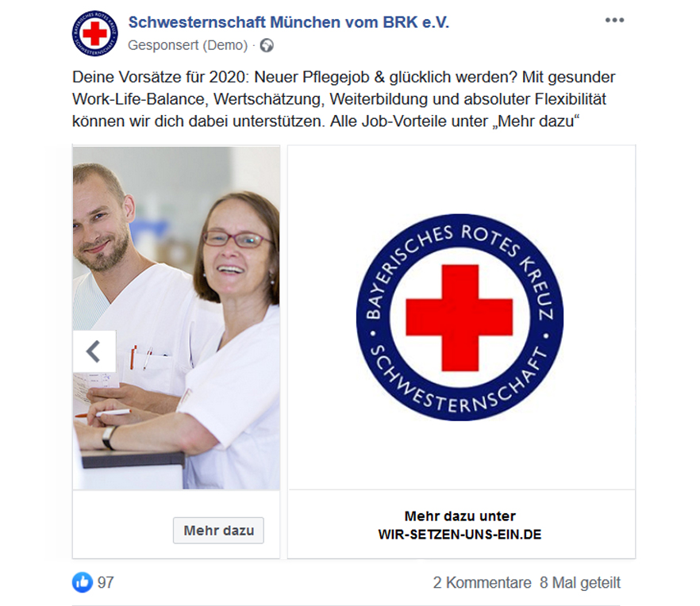Click the Gesponsert (Demo) label
The image size is (700, 606).
coord(187,45)
